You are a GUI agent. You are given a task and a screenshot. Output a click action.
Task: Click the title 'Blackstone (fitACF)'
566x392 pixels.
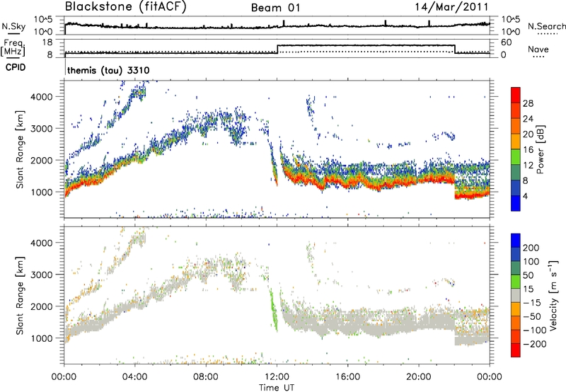125,7
